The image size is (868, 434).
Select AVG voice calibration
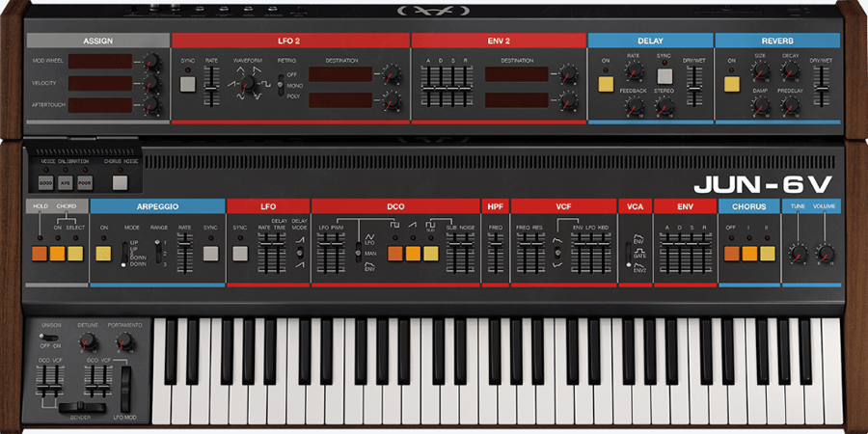tap(66, 183)
